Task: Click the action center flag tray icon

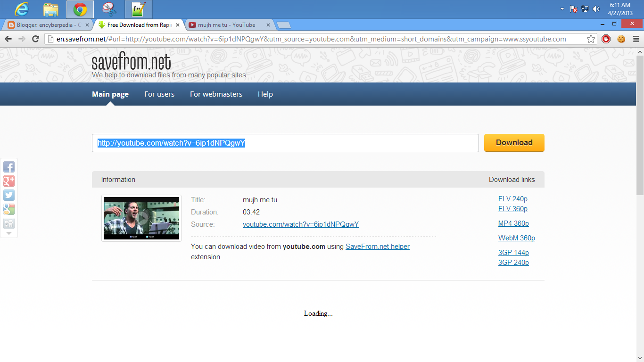Action: (574, 9)
